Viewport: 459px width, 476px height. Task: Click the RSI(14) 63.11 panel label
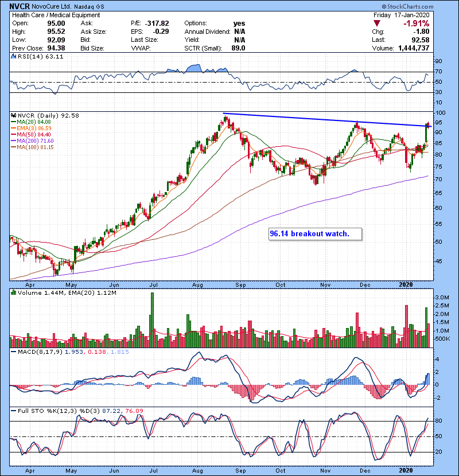[40, 56]
